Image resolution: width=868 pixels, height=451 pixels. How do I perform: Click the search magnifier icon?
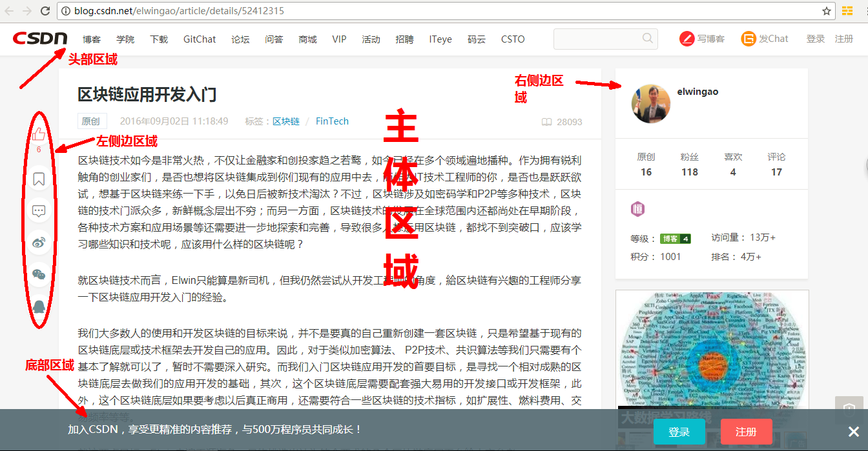pos(648,39)
